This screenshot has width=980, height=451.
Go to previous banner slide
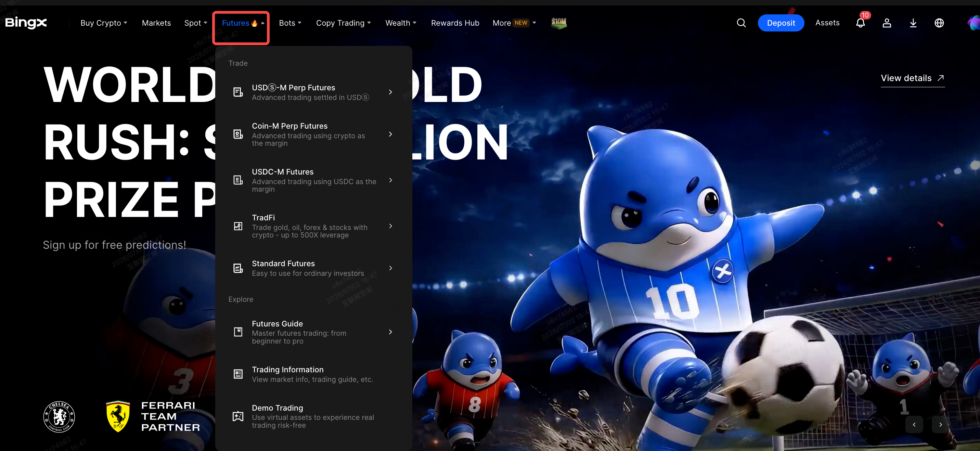point(914,424)
